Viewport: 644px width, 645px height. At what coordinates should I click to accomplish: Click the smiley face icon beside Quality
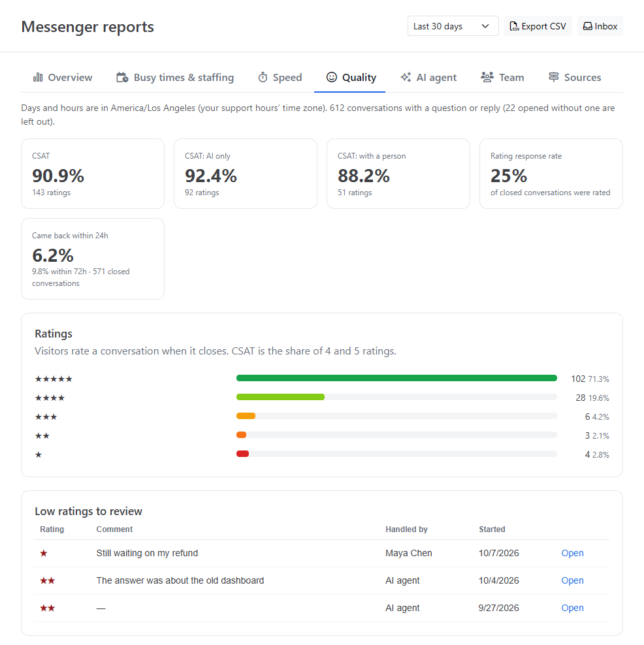click(332, 77)
